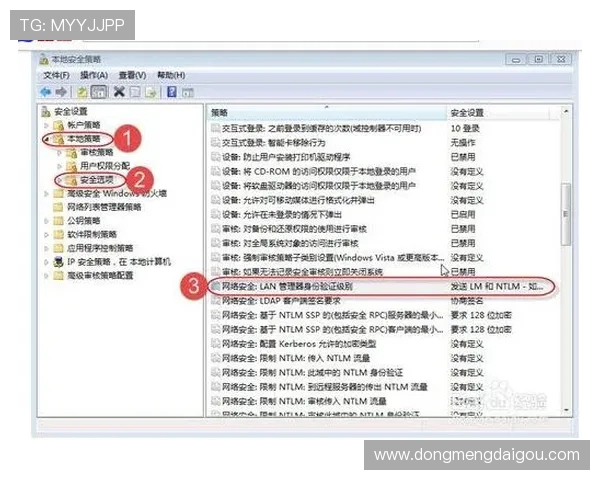Screen dimensions: 600x480
Task: Open the 操作(A) menu
Action: (x=94, y=75)
